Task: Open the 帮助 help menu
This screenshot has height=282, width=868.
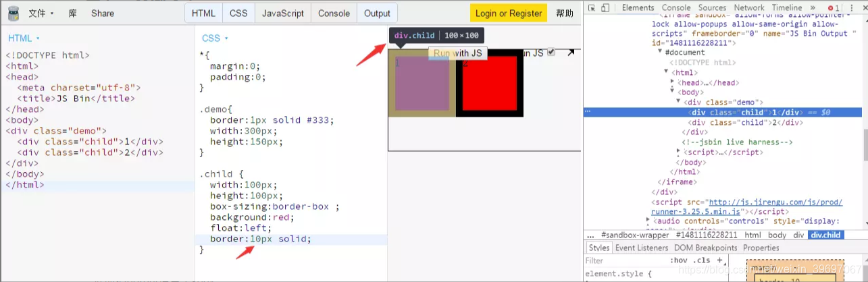Action: 565,13
